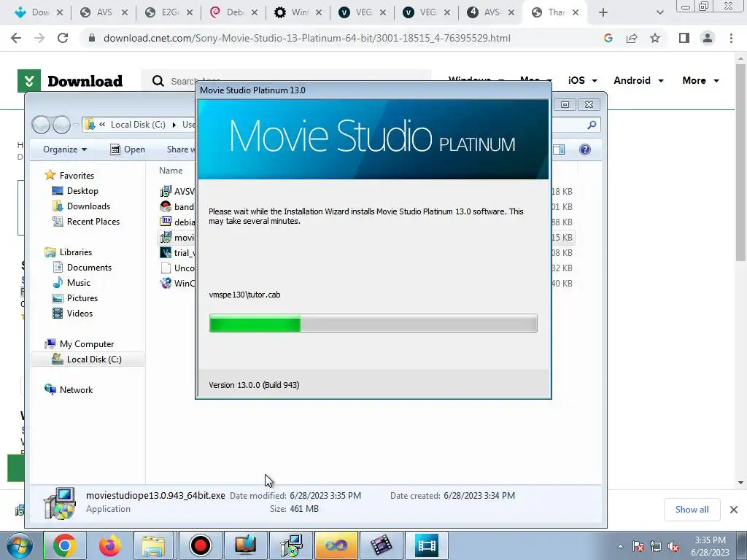
Task: Expand the More menu on Download site
Action: tap(700, 80)
